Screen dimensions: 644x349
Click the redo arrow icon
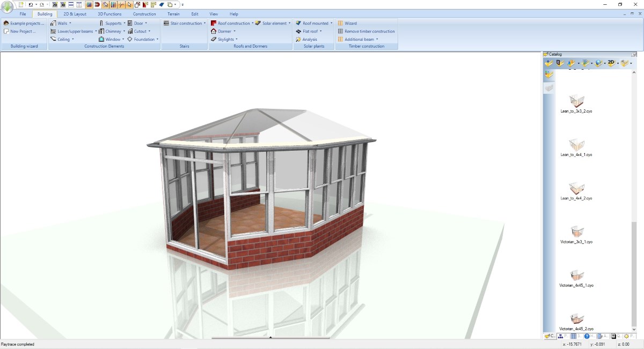pos(42,4)
